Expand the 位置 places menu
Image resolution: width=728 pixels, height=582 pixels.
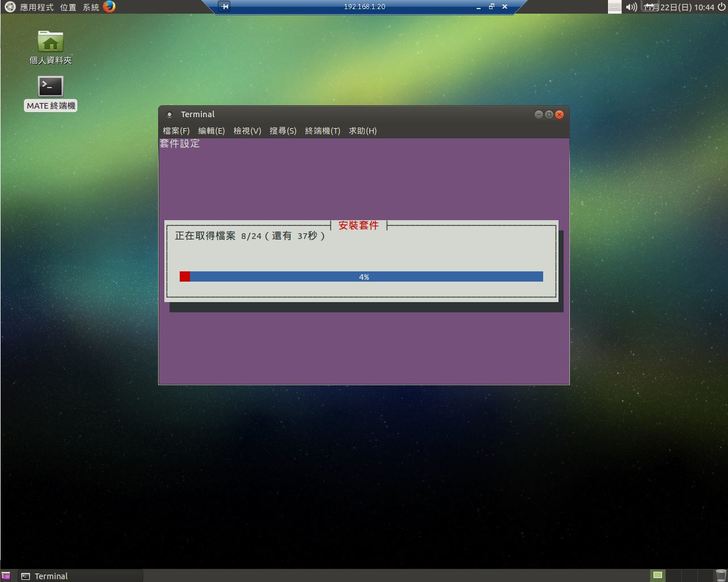tap(68, 7)
